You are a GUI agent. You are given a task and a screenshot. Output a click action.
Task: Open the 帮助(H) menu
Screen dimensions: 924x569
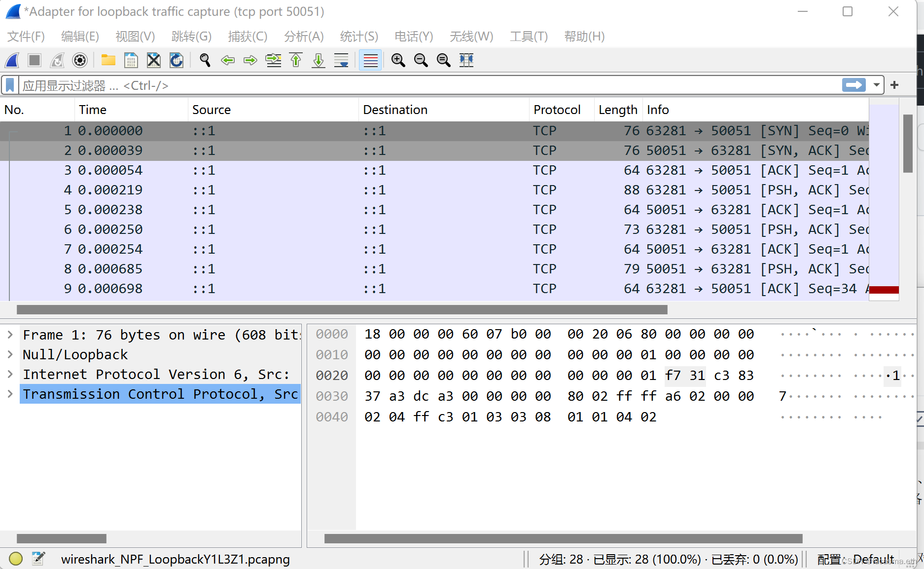point(584,37)
